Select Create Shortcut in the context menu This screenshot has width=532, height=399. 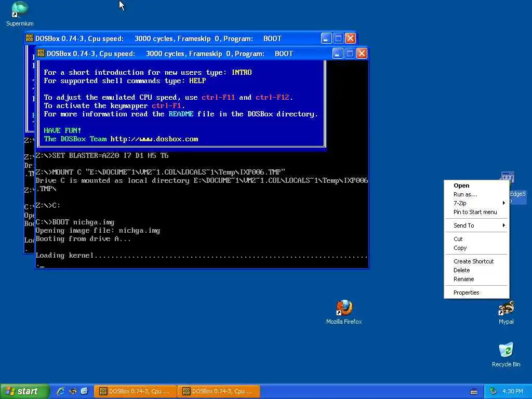point(476,262)
